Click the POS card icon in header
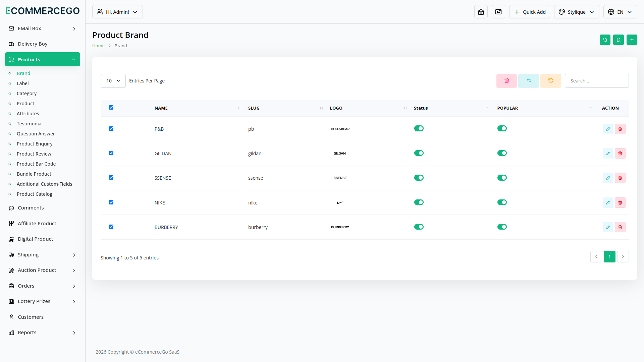This screenshot has width=644, height=362. point(498,12)
